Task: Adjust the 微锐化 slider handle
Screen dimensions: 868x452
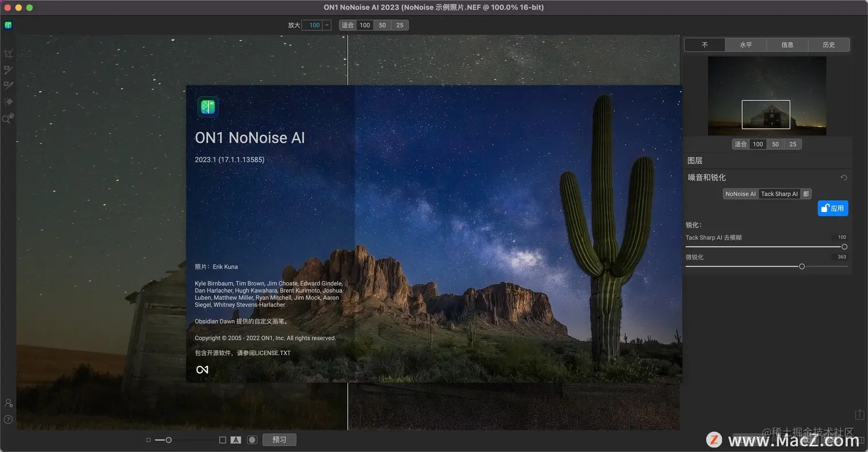Action: [801, 266]
